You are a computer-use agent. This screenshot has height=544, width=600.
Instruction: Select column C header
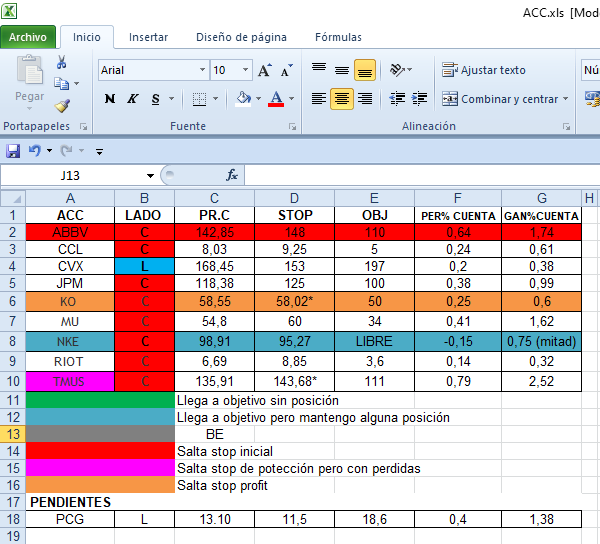(x=214, y=199)
